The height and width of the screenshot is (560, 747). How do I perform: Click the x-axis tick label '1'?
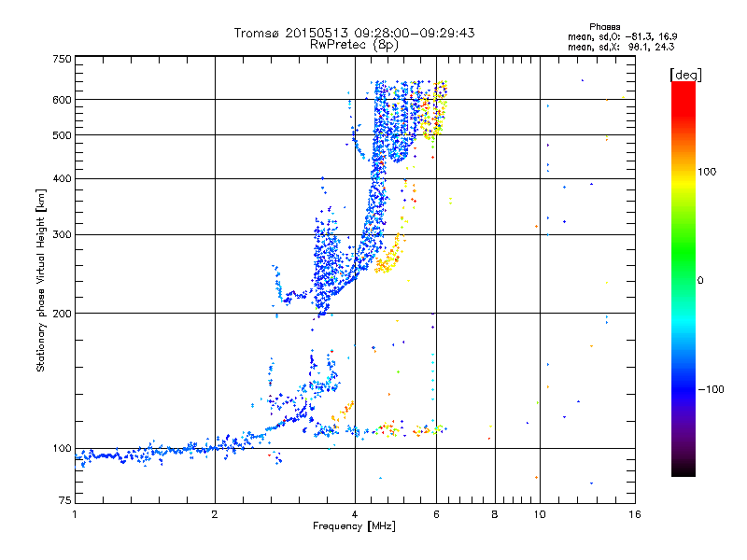pos(75,514)
